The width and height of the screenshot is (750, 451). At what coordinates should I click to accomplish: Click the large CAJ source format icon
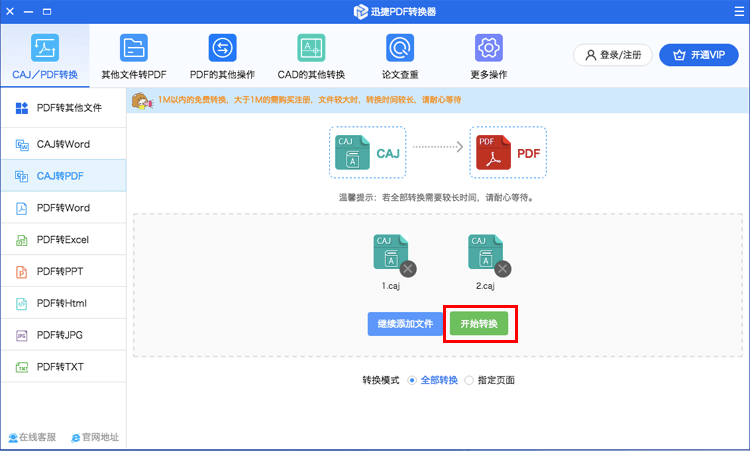point(353,153)
